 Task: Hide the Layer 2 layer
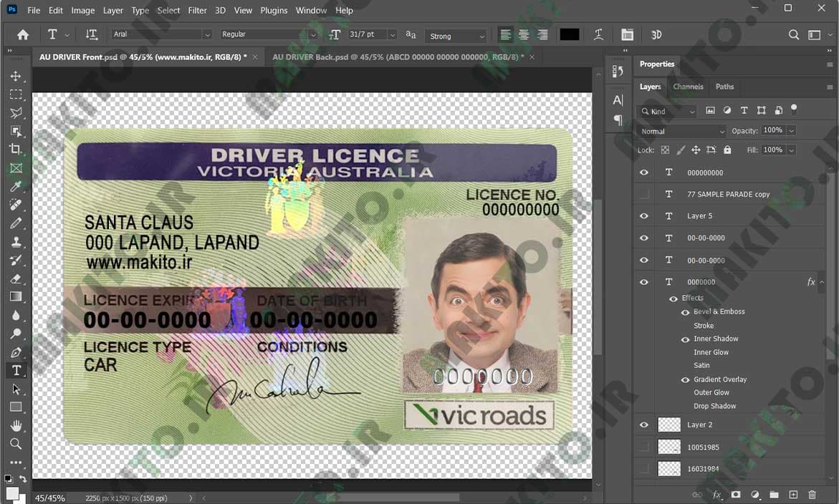click(643, 425)
